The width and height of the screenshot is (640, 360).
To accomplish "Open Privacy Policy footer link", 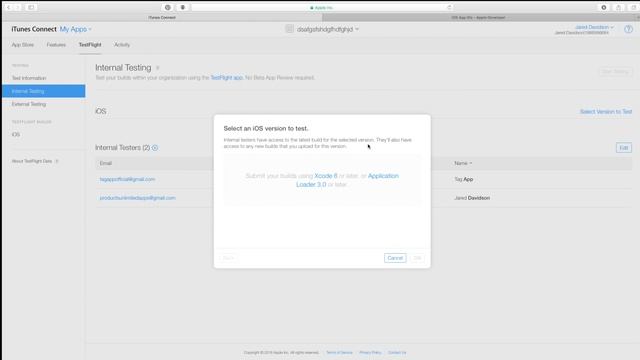I will pos(371,353).
